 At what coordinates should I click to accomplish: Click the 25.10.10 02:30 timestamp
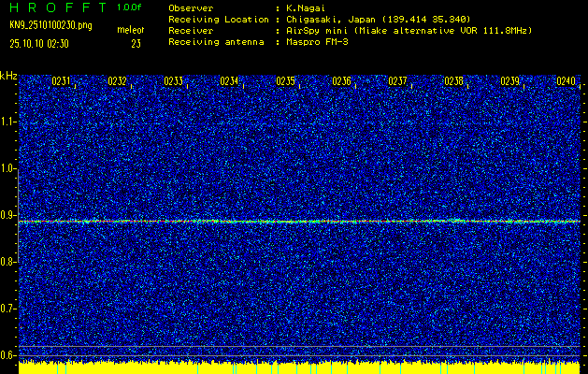tap(41, 43)
